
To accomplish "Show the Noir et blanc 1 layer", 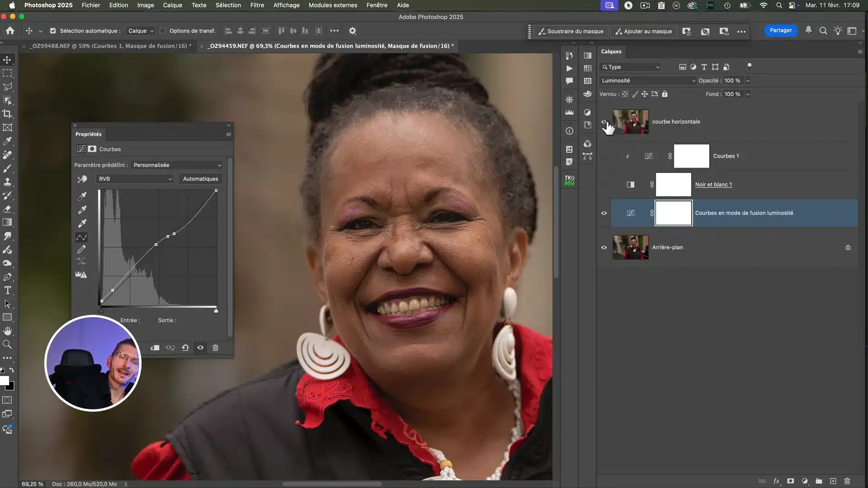I will coord(604,184).
